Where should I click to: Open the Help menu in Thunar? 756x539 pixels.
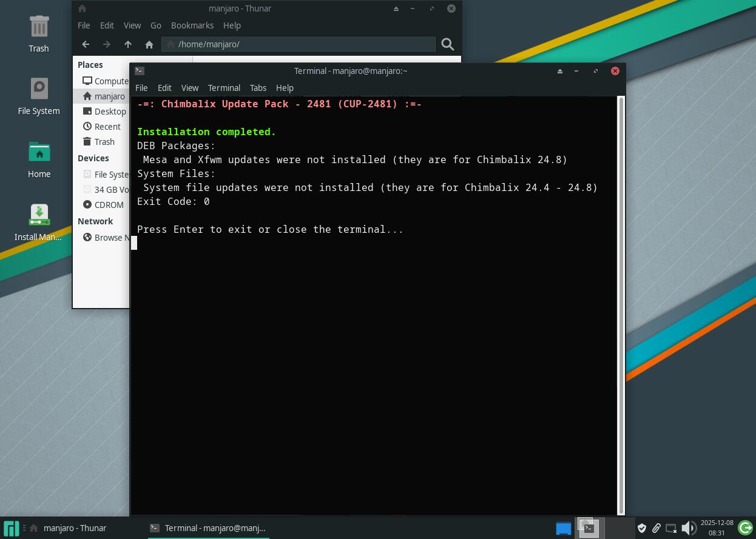(x=232, y=25)
